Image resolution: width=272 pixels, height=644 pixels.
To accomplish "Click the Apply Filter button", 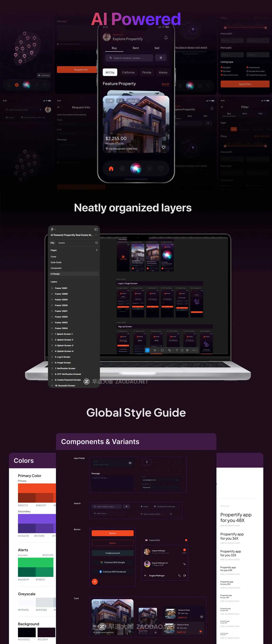I will (245, 84).
